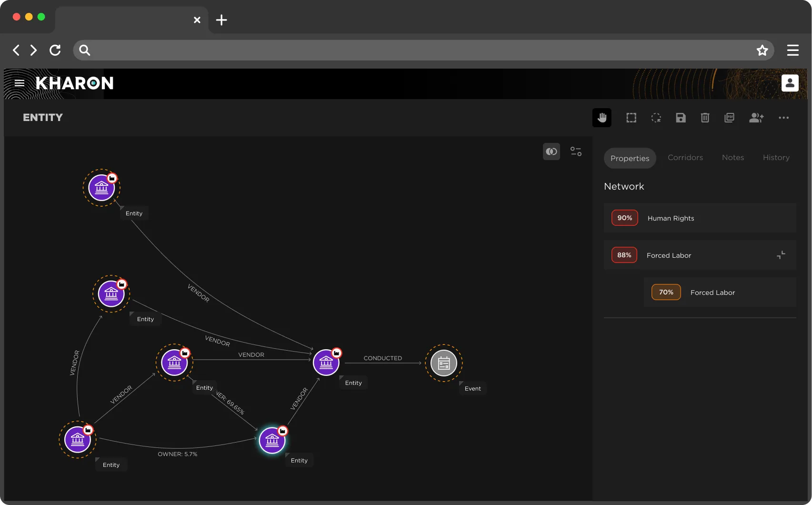
Task: Select the 70% Forced Labor sub-item
Action: 720,292
